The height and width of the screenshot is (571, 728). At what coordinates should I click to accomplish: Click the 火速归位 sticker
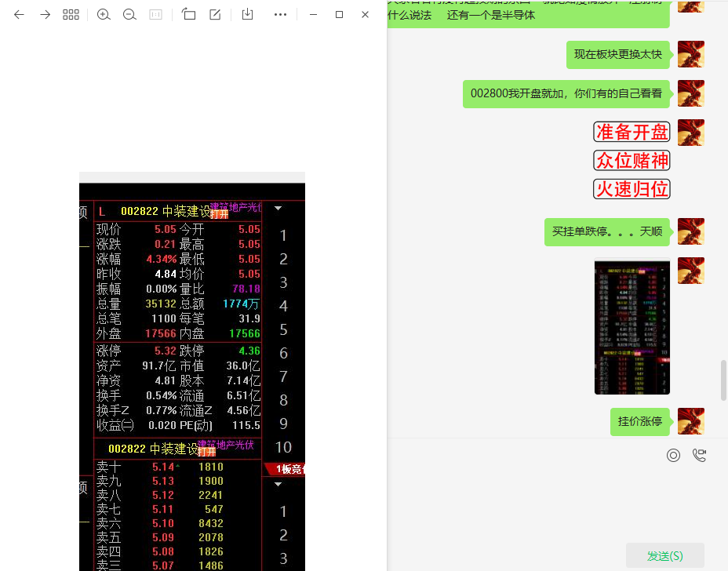tap(632, 189)
